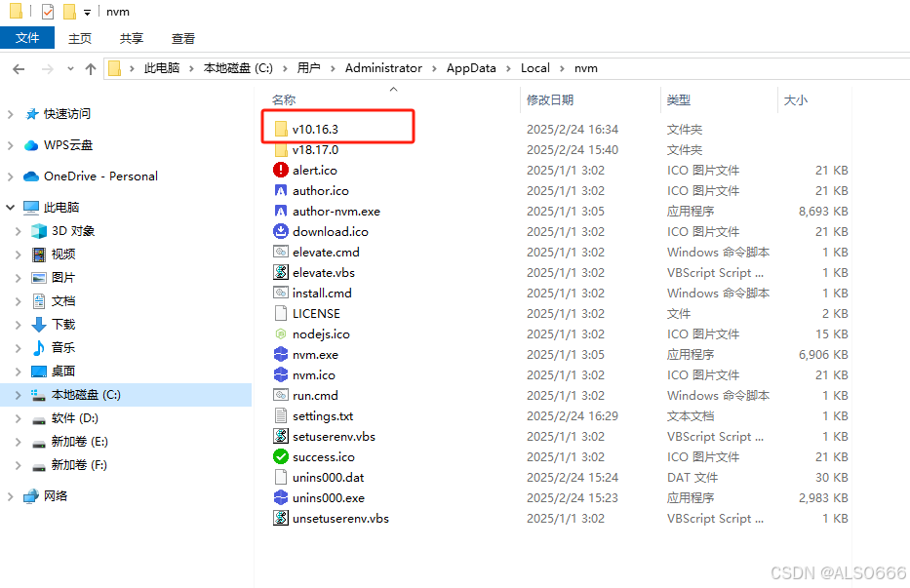The width and height of the screenshot is (910, 588).
Task: Select the success.ico green check icon
Action: pyautogui.click(x=281, y=456)
